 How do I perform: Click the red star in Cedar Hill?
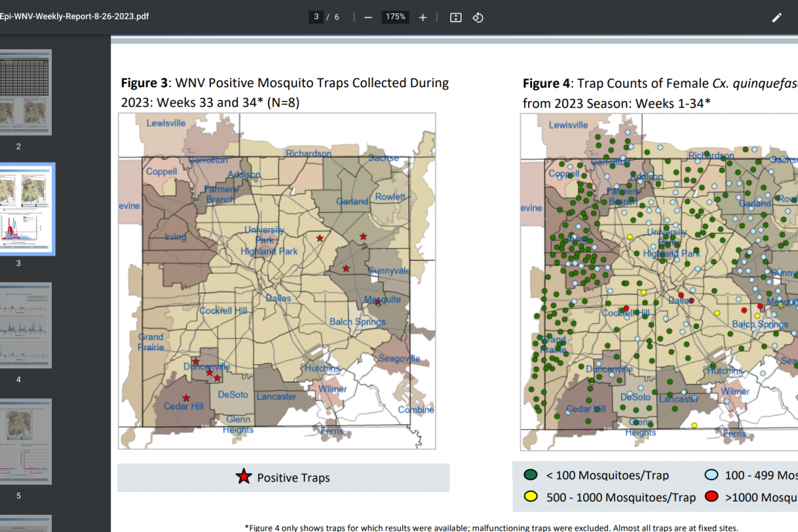point(186,398)
